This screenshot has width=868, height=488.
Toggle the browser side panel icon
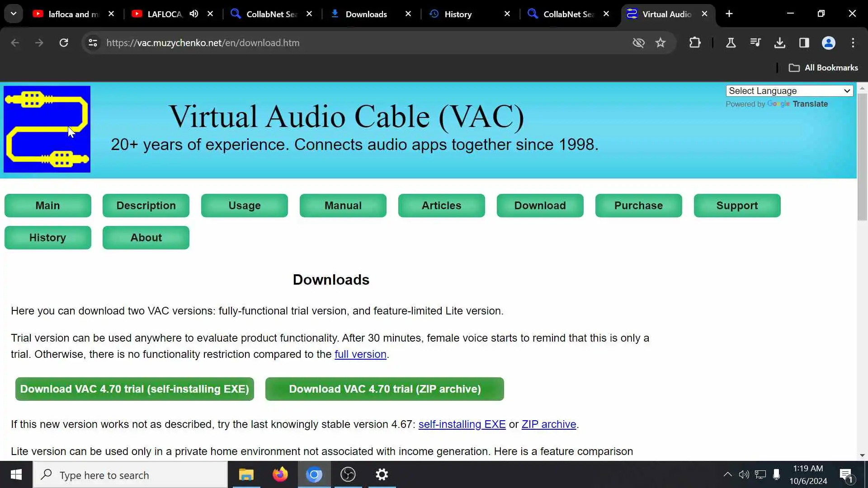coord(804,43)
